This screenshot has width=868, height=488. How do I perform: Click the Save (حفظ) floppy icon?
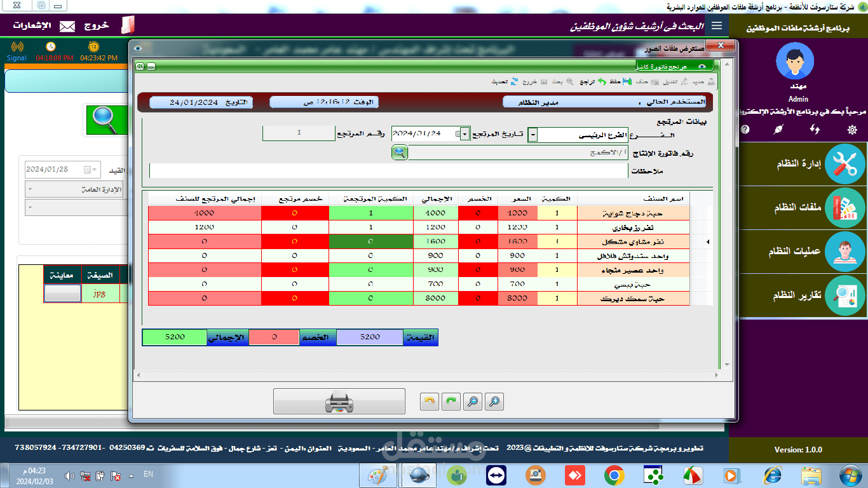tap(627, 82)
